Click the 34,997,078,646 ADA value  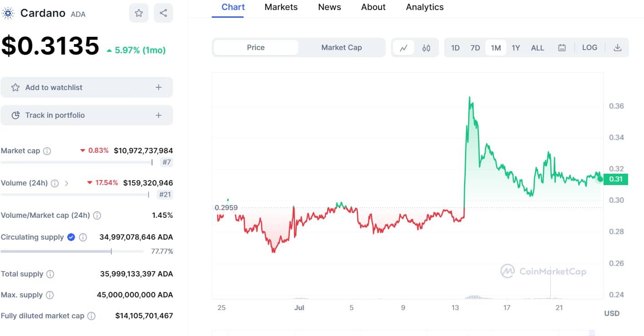click(136, 237)
